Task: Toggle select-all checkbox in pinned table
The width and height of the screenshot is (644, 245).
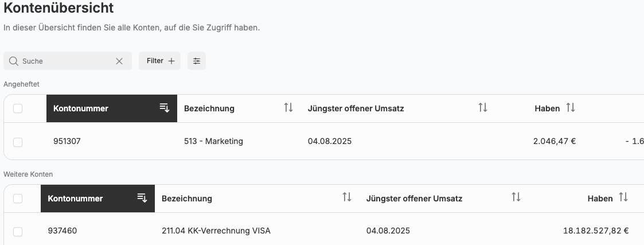Action: tap(18, 108)
